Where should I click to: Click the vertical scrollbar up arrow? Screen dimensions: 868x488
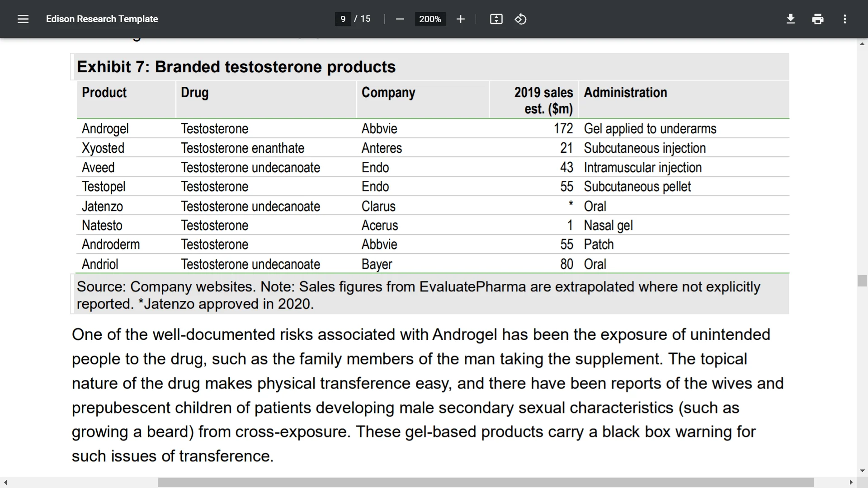click(x=862, y=44)
